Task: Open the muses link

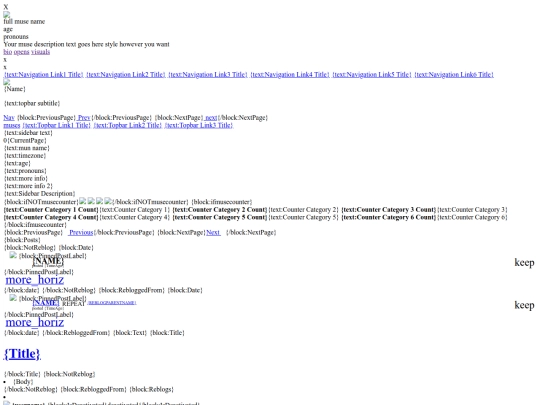Action: [x=12, y=125]
